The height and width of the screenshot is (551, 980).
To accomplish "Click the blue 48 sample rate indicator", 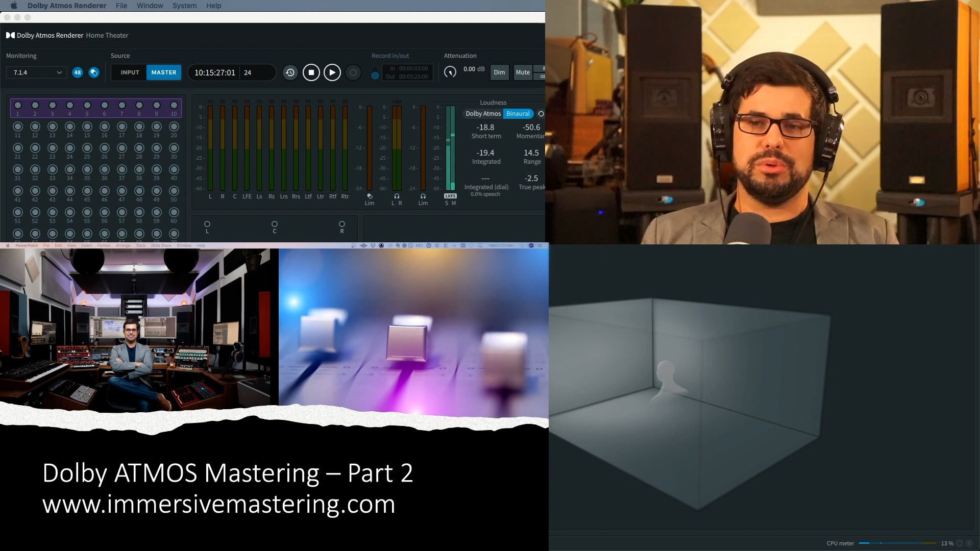I will pyautogui.click(x=78, y=72).
